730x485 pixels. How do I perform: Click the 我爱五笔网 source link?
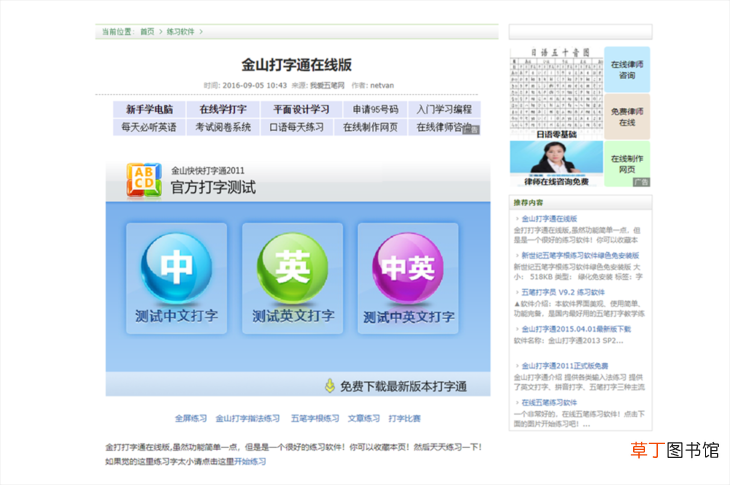tap(327, 85)
